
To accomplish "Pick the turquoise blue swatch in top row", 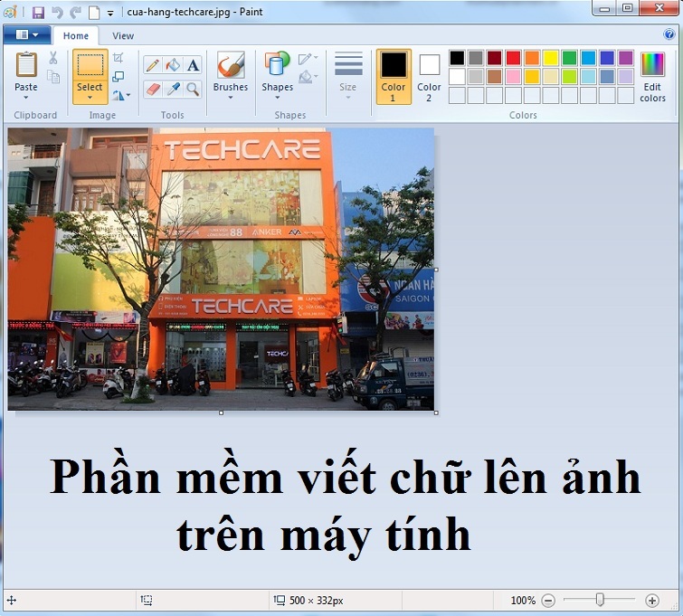I will click(588, 58).
